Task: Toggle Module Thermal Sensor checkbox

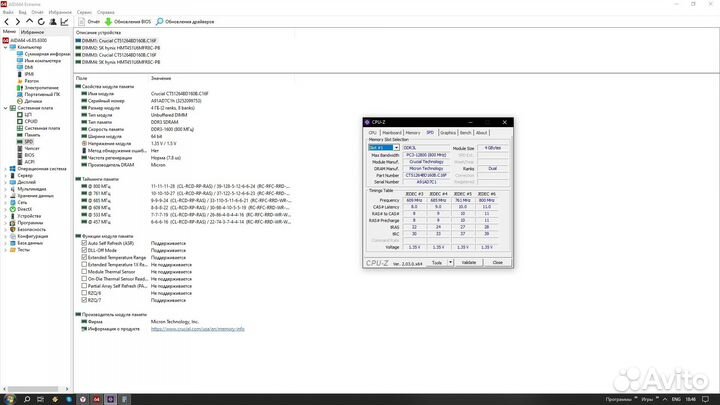Action: pyautogui.click(x=84, y=271)
